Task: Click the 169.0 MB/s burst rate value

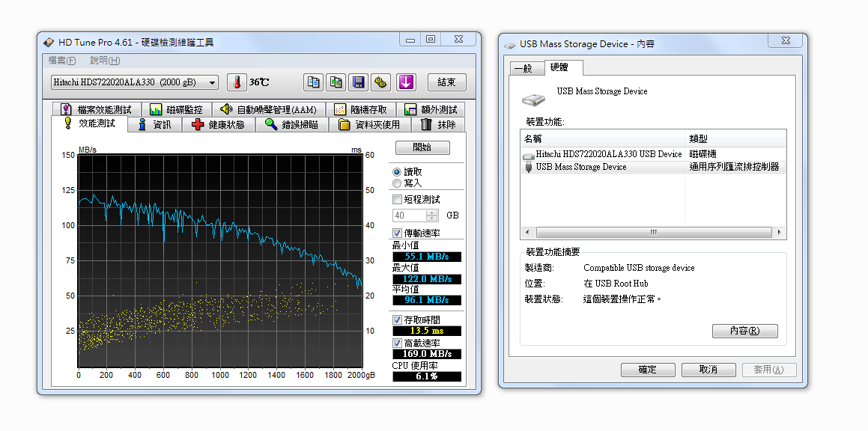Action: 427,354
